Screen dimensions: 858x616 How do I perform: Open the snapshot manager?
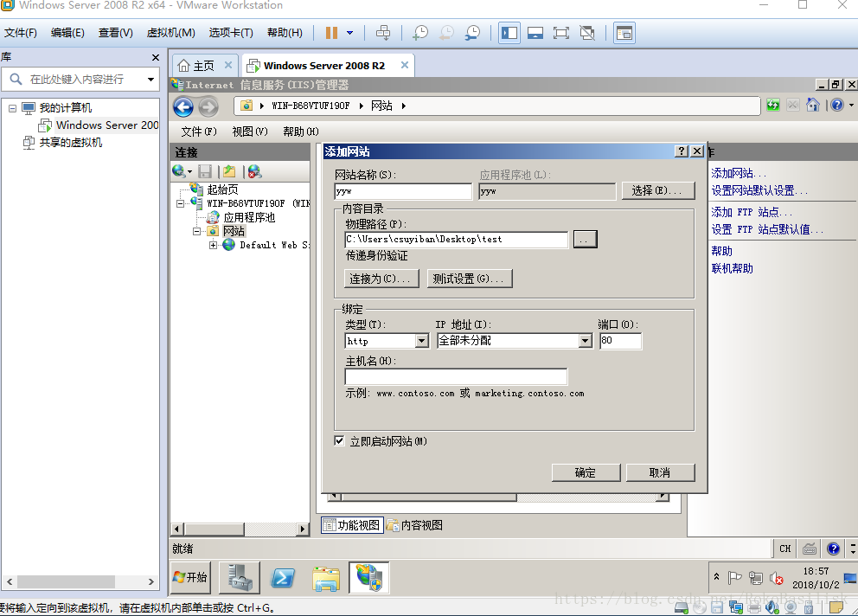[x=473, y=33]
